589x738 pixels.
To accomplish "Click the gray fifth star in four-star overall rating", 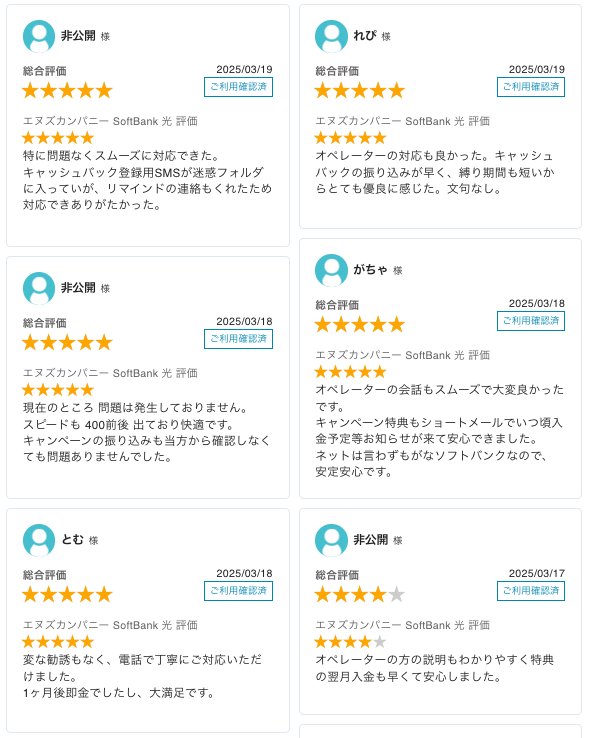I will (x=397, y=594).
